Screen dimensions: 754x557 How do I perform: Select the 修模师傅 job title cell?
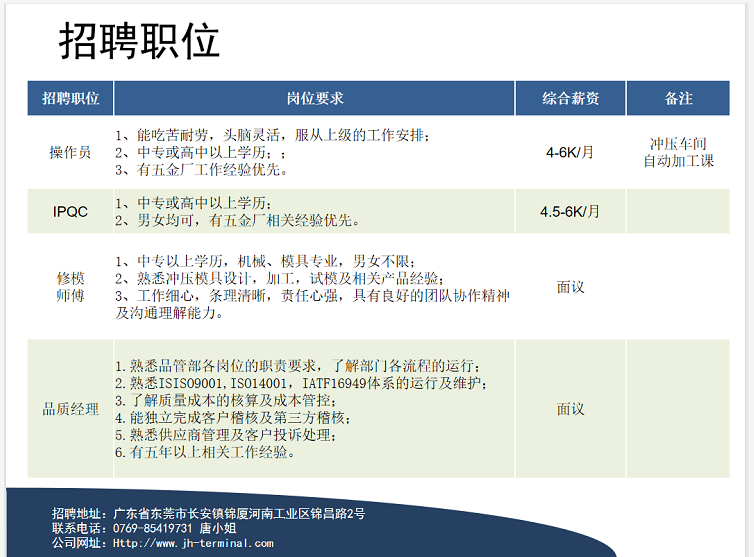[x=70, y=287]
